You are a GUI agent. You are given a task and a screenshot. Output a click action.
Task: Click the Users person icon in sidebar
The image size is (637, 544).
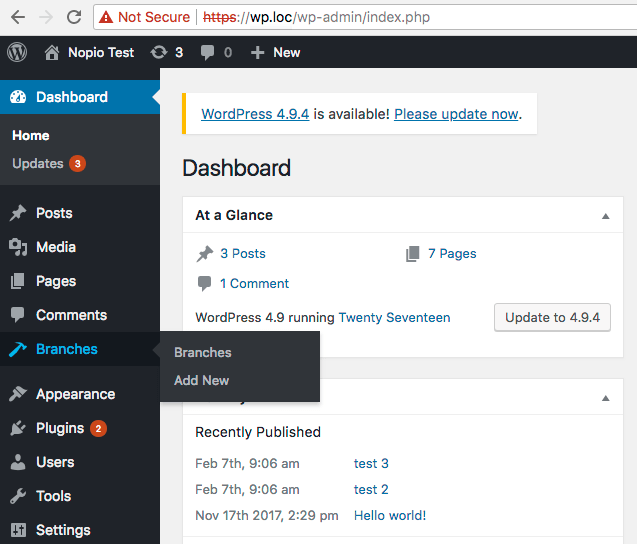click(18, 462)
